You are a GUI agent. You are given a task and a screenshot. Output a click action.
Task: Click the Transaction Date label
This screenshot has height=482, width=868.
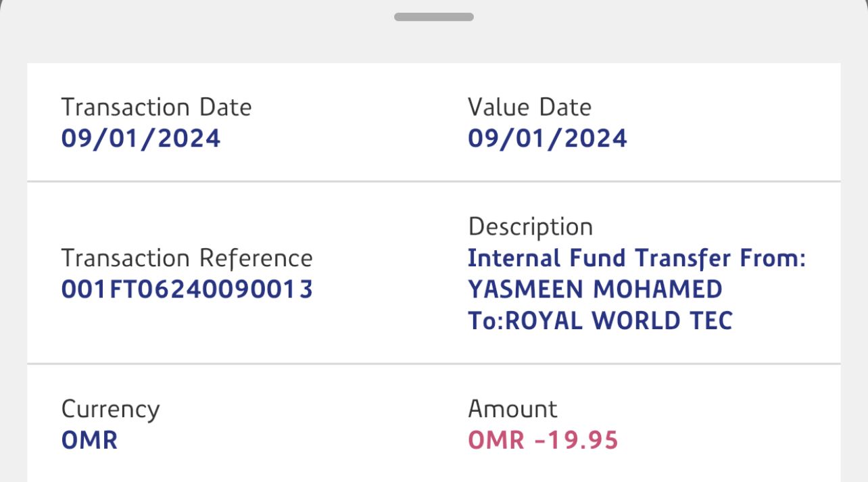tap(156, 107)
